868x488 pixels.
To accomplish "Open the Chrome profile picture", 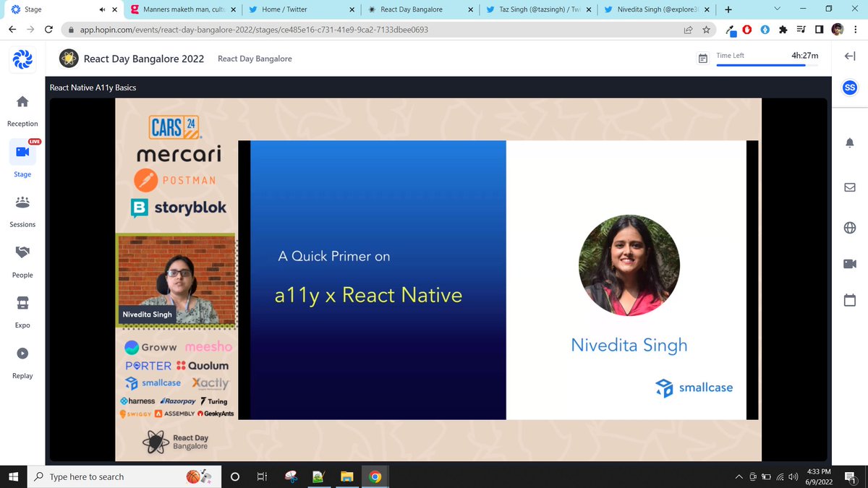I will tap(837, 30).
